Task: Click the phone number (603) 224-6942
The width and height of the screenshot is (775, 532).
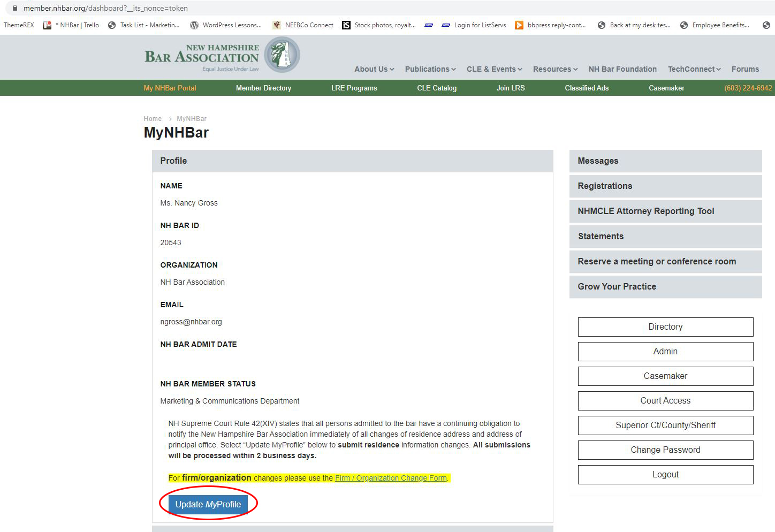Action: (x=748, y=88)
